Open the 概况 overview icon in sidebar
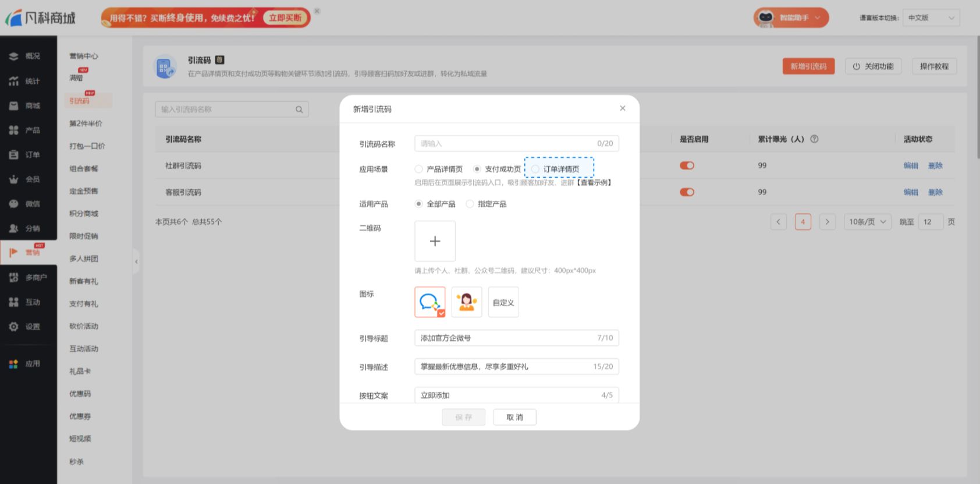Viewport: 980px width, 484px height. point(13,56)
